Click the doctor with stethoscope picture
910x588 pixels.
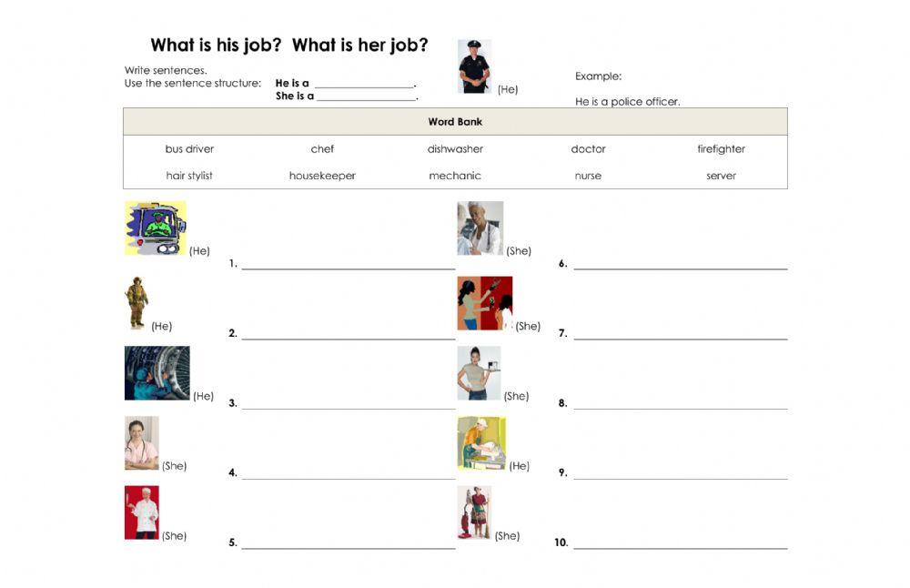[x=480, y=228]
